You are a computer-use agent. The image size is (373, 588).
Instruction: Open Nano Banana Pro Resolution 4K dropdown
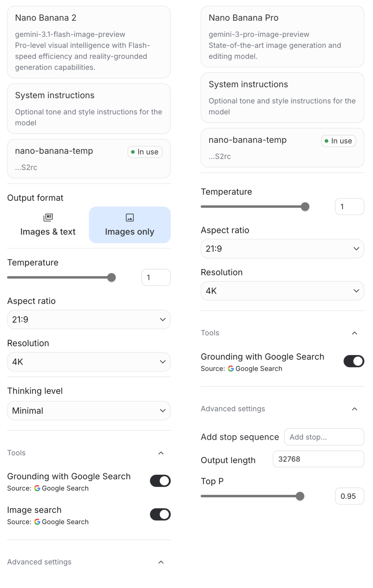[x=282, y=291]
